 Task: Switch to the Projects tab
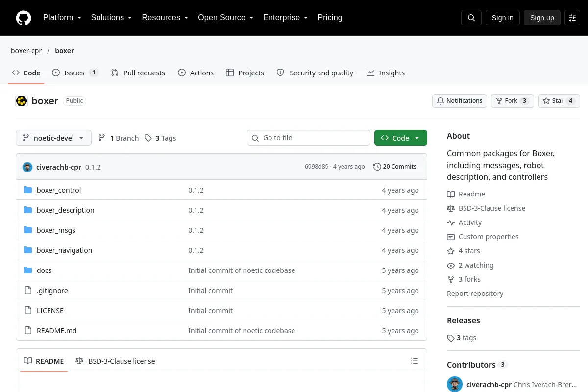[x=245, y=73]
